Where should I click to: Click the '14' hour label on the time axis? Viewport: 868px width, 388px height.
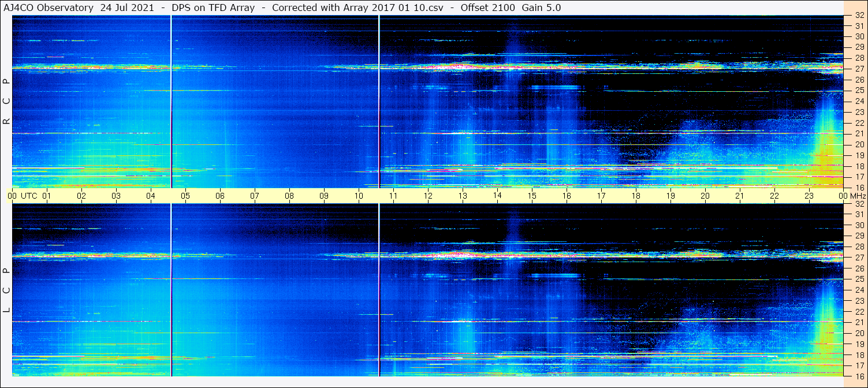(x=497, y=195)
